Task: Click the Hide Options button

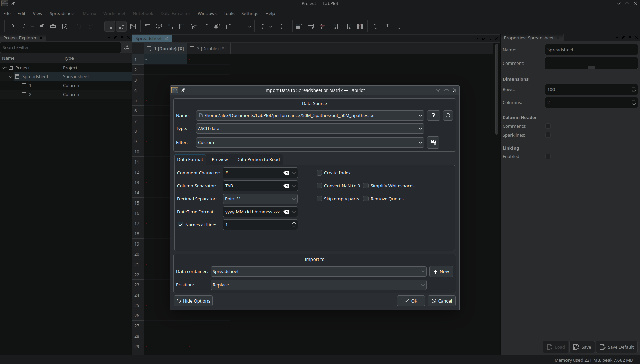Action: pyautogui.click(x=193, y=301)
